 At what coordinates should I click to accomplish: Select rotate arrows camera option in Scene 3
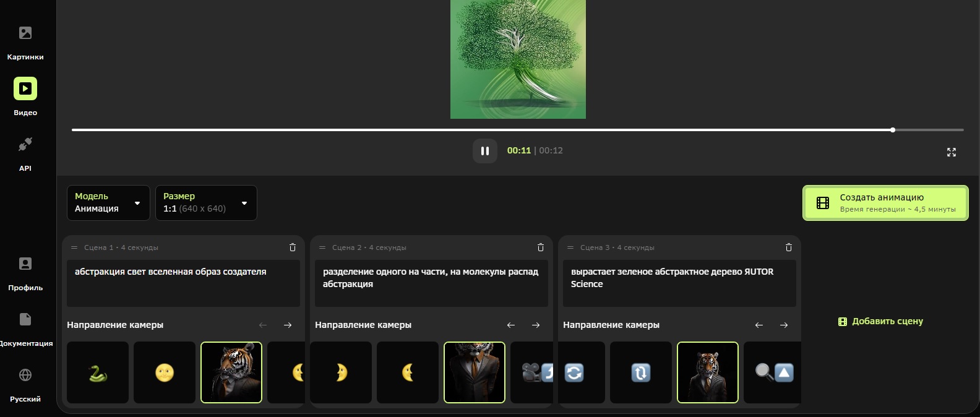(574, 372)
